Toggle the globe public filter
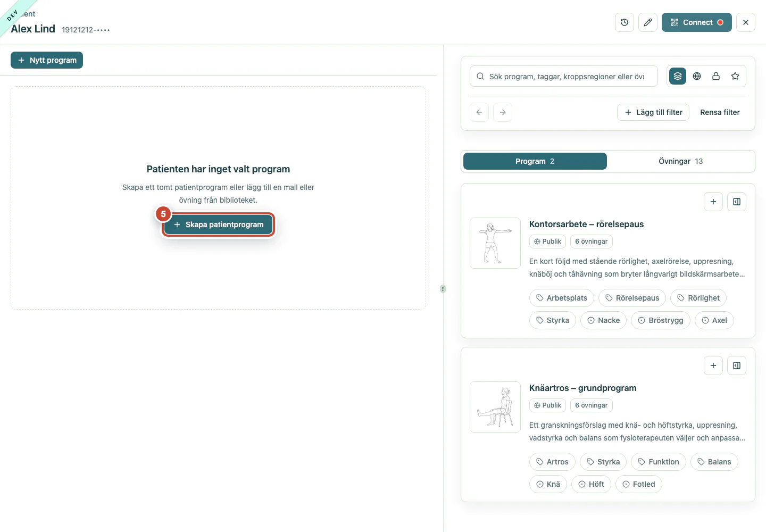This screenshot has width=766, height=532. click(x=697, y=76)
